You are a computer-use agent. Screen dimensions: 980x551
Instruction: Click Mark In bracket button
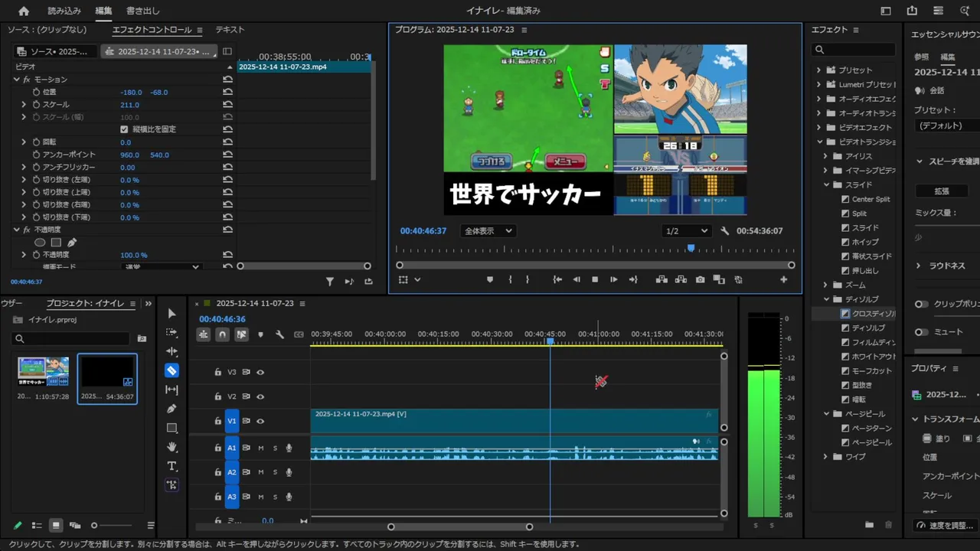pos(510,280)
